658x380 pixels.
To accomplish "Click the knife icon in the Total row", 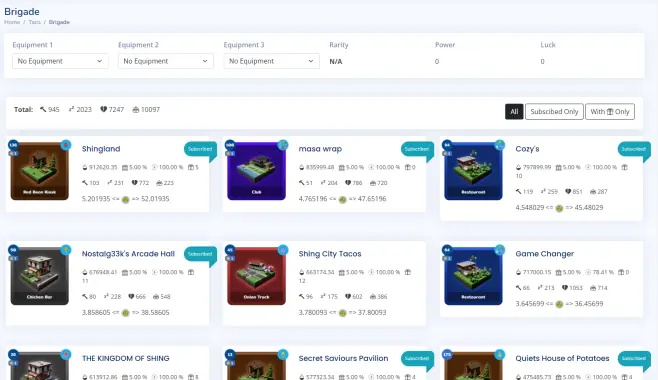I will pyautogui.click(x=43, y=109).
